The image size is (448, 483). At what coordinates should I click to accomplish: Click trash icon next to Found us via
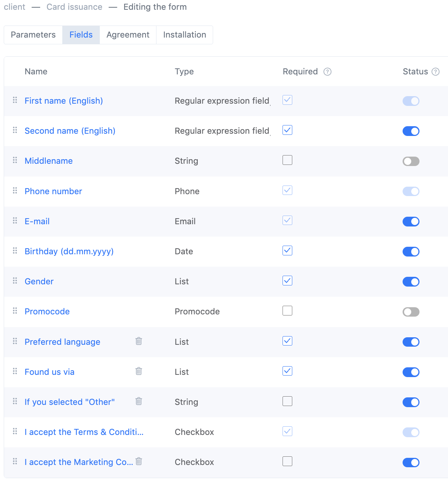click(x=139, y=371)
